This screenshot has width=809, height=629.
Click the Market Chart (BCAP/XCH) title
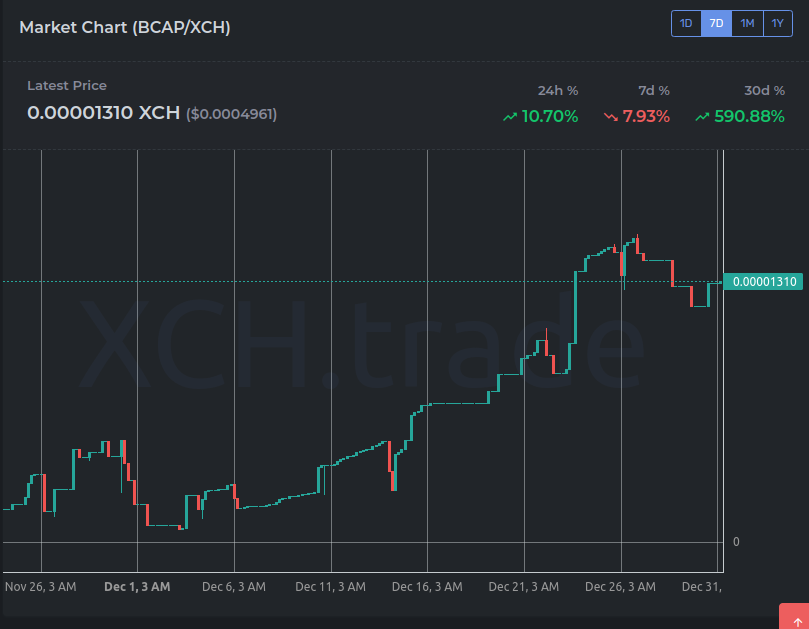pos(124,27)
